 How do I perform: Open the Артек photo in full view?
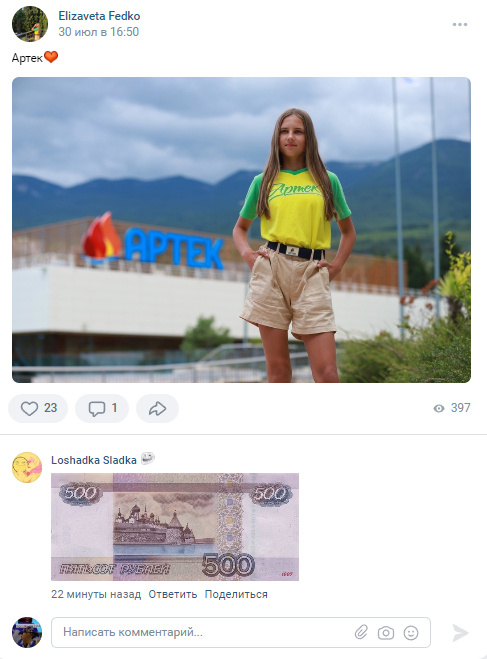pos(241,230)
